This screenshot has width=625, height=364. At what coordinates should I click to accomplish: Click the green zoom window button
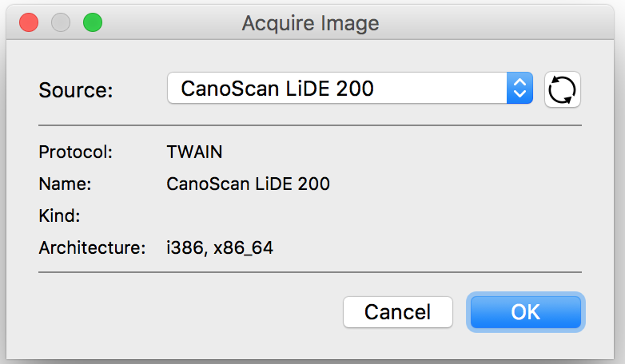93,22
